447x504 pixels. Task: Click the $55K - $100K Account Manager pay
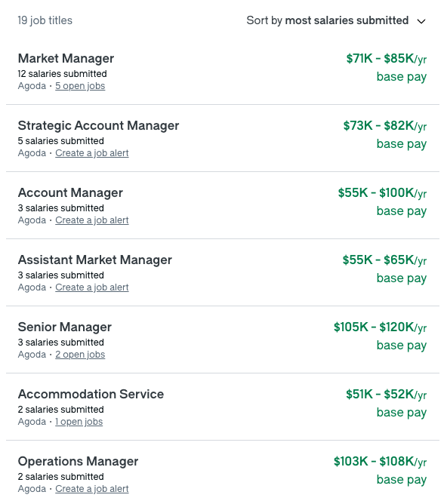point(382,193)
